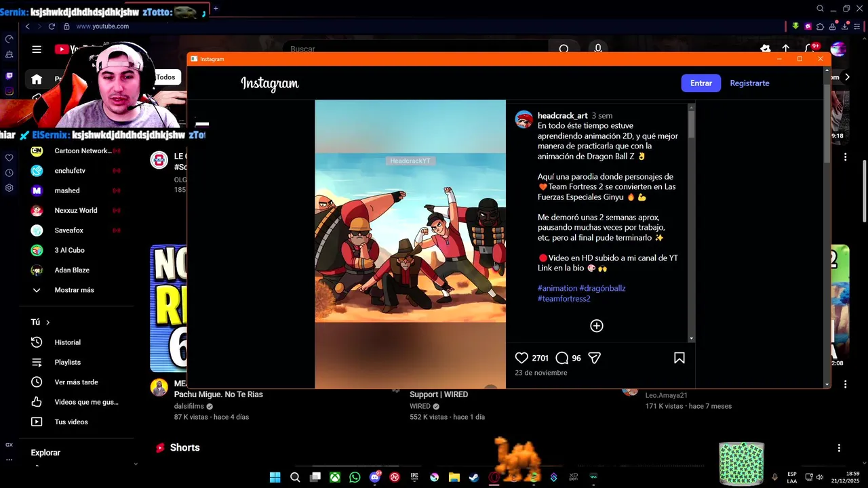
Task: Expand the Tú section chevron
Action: click(x=47, y=323)
